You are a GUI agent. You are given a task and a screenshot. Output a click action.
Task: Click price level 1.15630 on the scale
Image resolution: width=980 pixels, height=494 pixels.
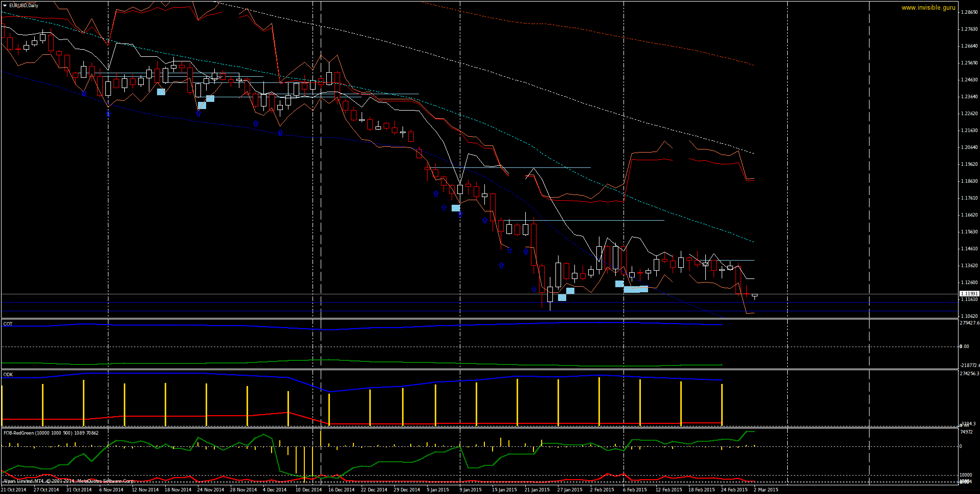[969, 231]
